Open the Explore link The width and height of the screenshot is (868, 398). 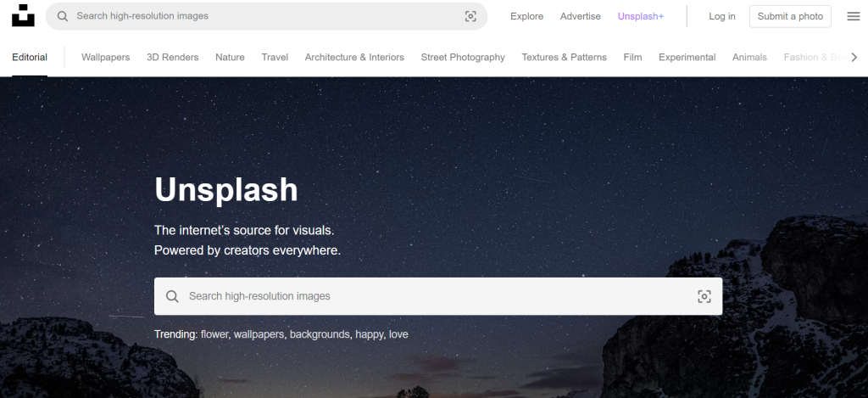pos(526,16)
